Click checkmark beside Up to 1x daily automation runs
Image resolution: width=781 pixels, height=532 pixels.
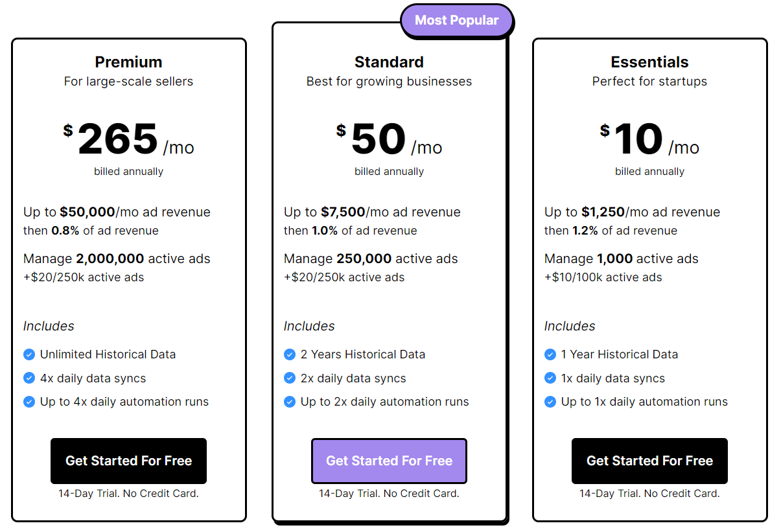pos(550,402)
